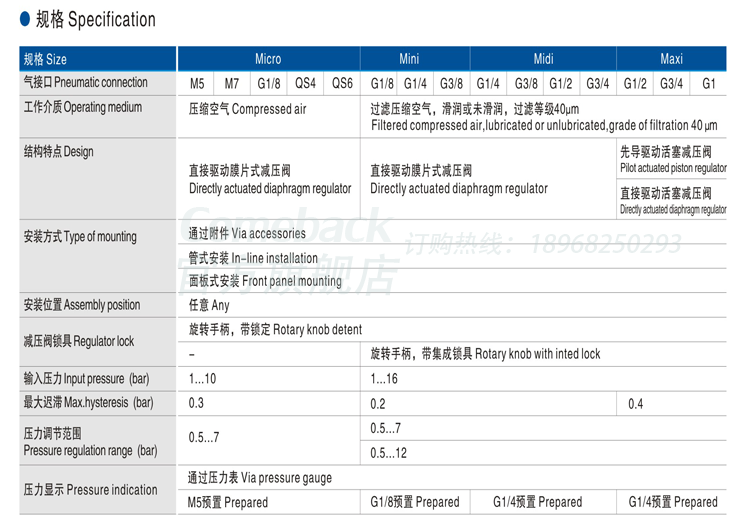Select the 0.4 hysteresis value
This screenshot has width=750, height=528.
point(636,404)
